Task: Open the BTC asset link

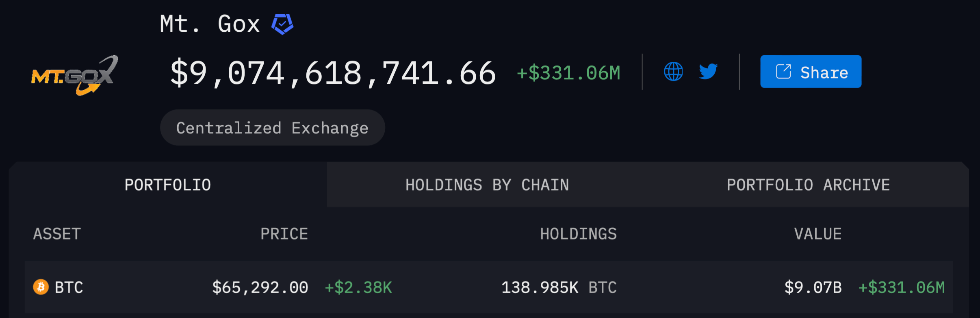Action: 69,288
